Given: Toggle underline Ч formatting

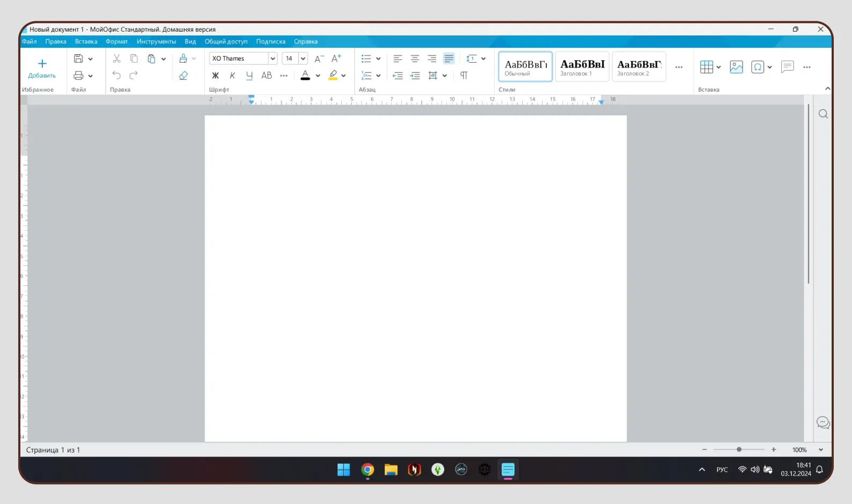Looking at the screenshot, I should tap(249, 76).
